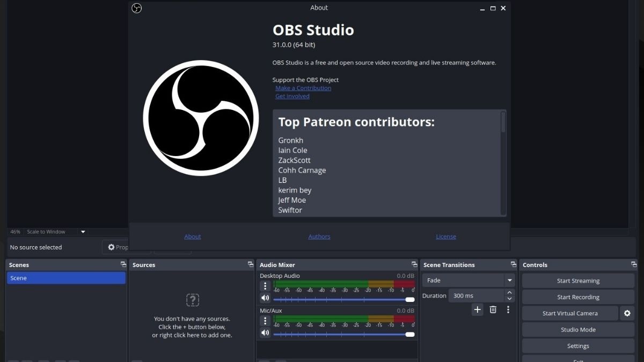The width and height of the screenshot is (644, 362).
Task: Open the Fade transition dropdown
Action: click(x=469, y=280)
